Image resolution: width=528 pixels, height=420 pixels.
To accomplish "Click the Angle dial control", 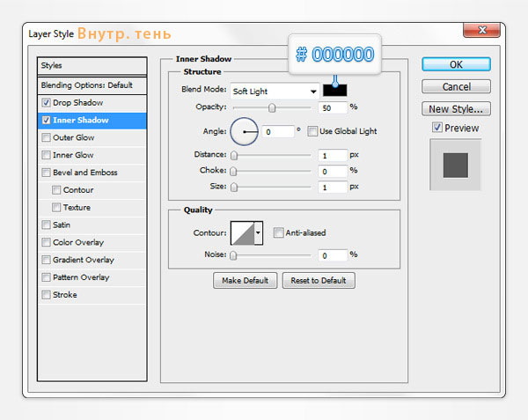I will point(244,131).
